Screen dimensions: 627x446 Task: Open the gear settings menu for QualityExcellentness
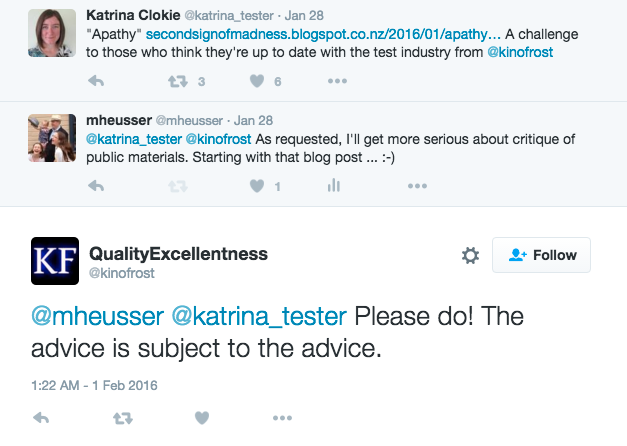click(x=470, y=255)
